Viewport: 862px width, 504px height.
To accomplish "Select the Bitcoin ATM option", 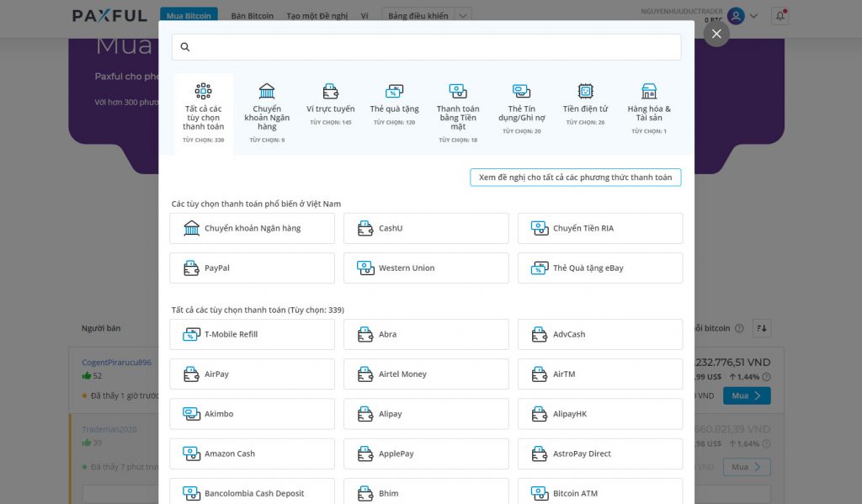I will tap(599, 491).
